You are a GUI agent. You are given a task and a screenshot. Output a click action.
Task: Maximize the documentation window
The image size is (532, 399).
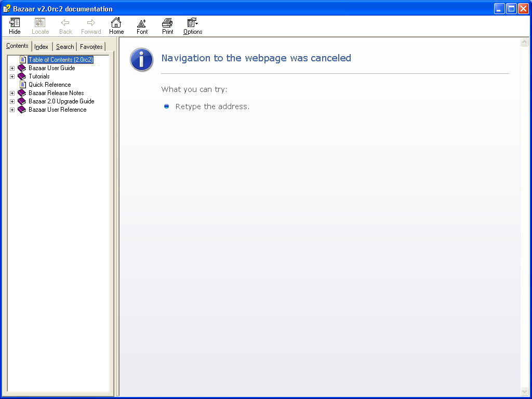tap(511, 9)
